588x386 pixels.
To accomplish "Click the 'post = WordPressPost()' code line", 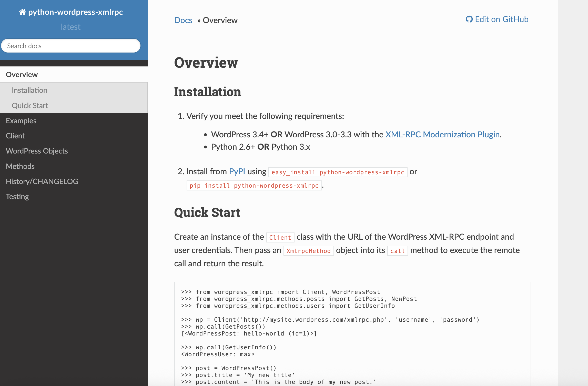I will coord(229,368).
